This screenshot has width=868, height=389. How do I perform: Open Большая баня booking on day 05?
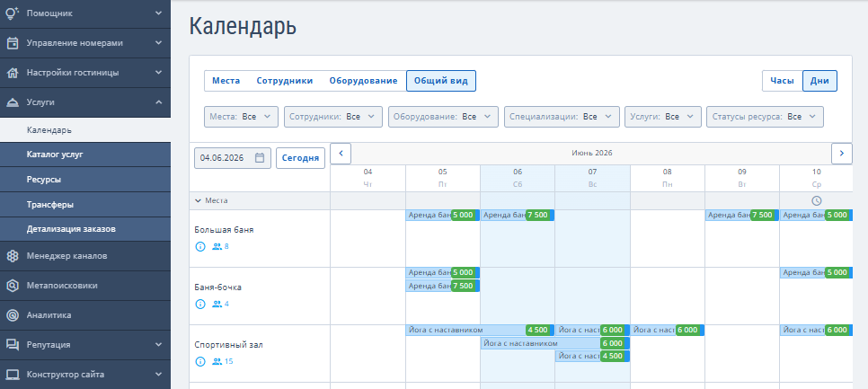(443, 216)
